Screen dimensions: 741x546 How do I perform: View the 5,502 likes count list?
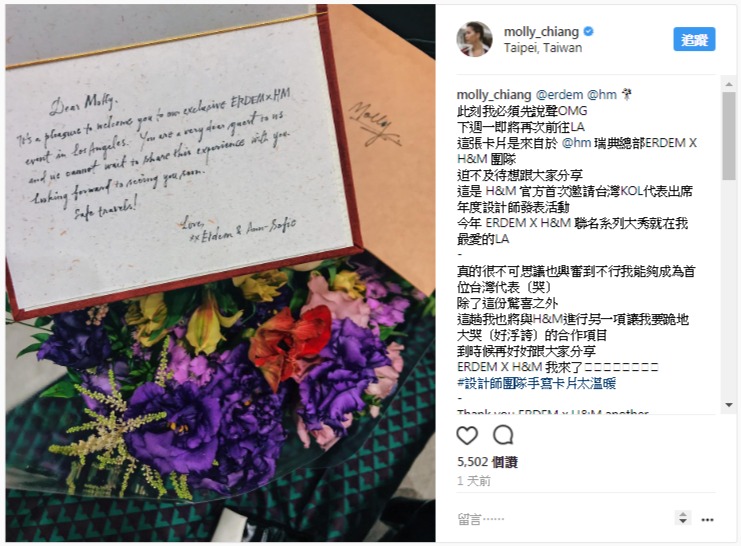click(x=487, y=461)
